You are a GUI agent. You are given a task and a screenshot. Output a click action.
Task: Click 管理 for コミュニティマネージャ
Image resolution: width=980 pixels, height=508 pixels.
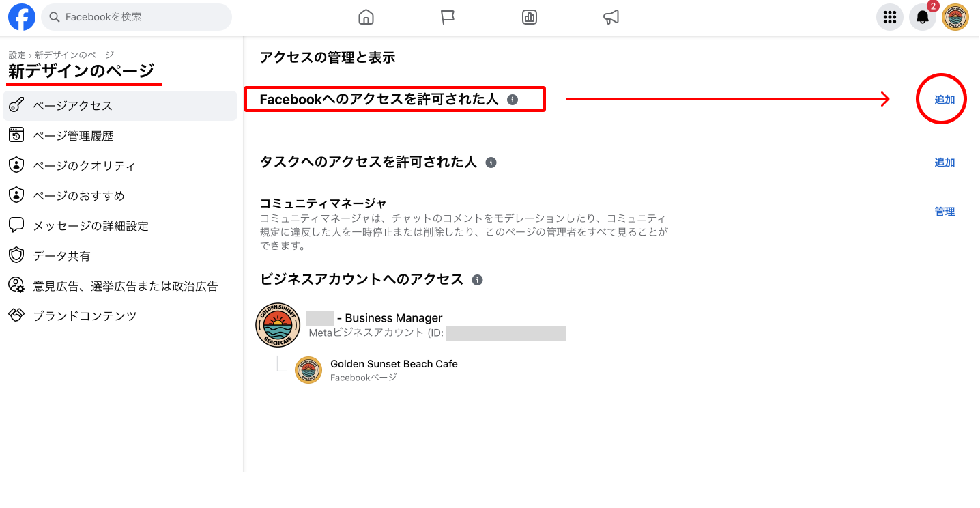point(945,212)
